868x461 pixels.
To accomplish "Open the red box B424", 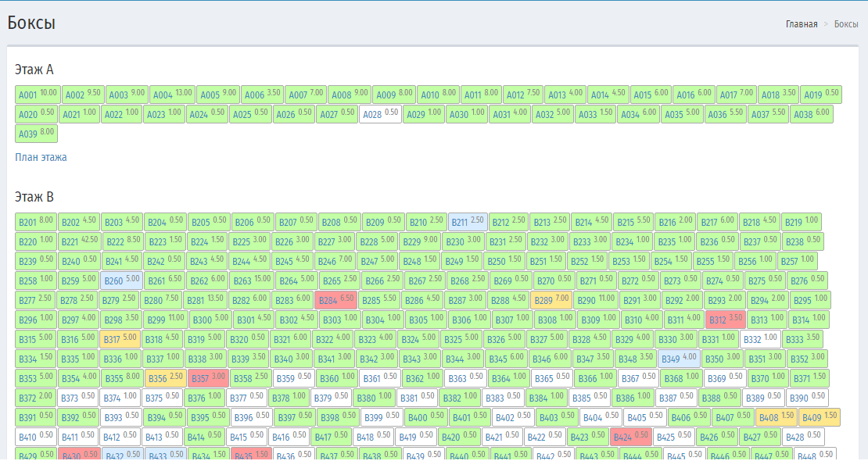I will point(632,437).
